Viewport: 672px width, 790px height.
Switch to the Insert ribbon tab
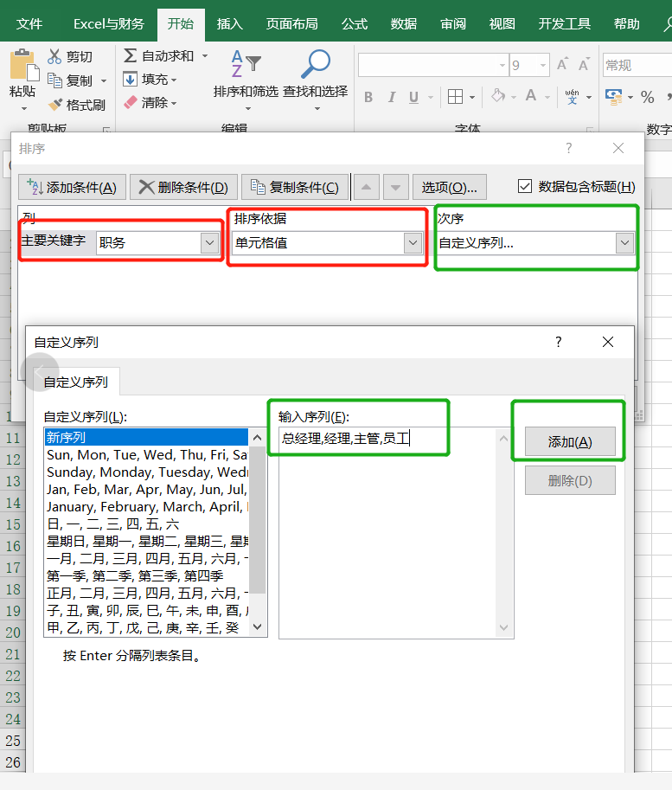point(230,23)
